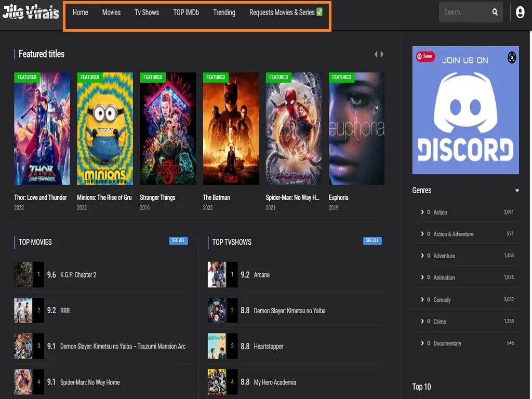
Task: Open My Hero Academia in top TV shows
Action: [275, 382]
